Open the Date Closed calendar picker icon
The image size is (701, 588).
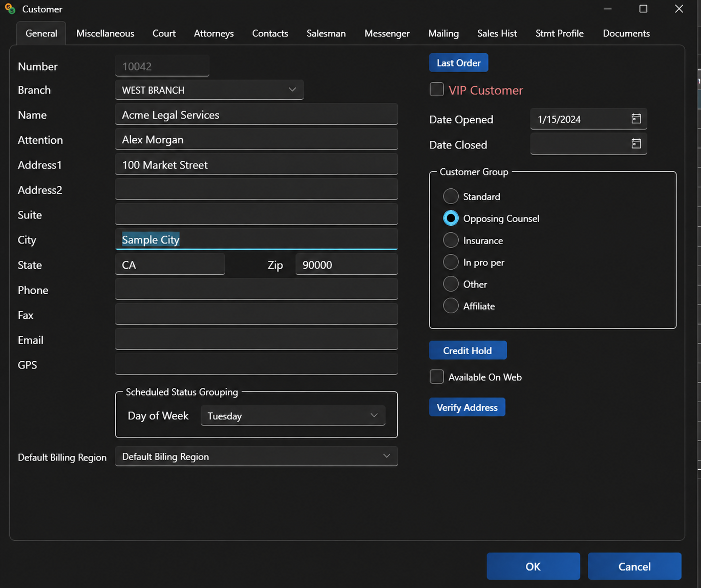pyautogui.click(x=636, y=144)
